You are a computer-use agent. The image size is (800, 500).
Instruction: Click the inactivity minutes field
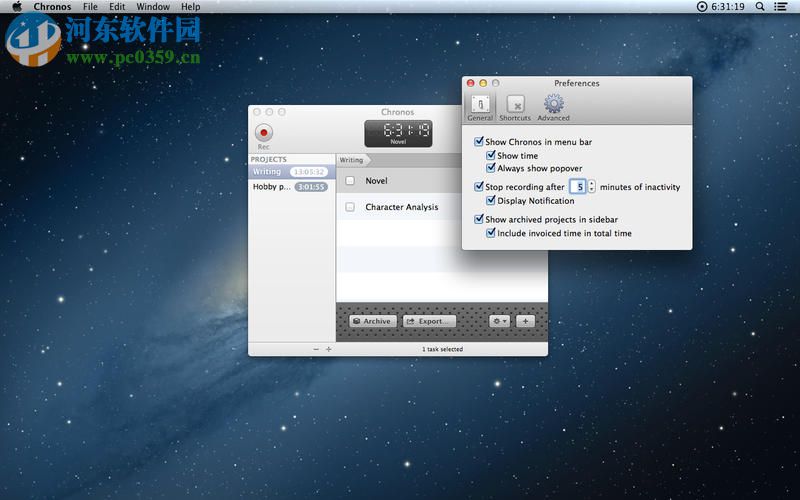coord(578,187)
